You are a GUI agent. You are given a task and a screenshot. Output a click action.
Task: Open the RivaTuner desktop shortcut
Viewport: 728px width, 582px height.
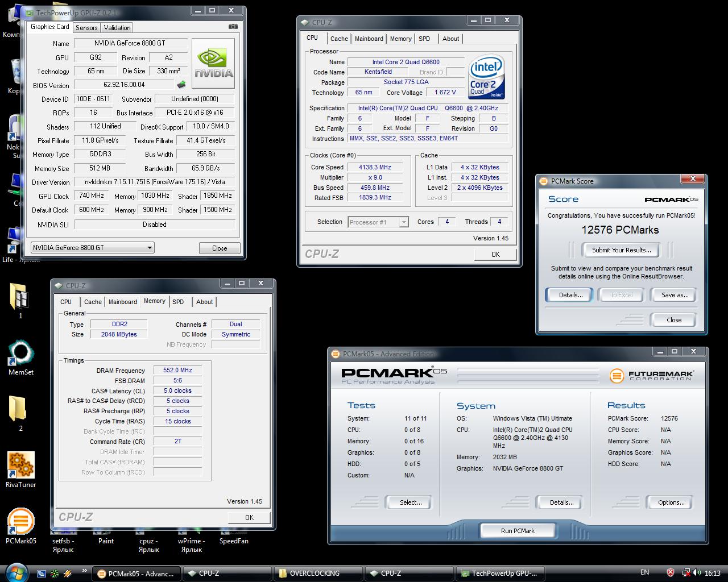[21, 470]
